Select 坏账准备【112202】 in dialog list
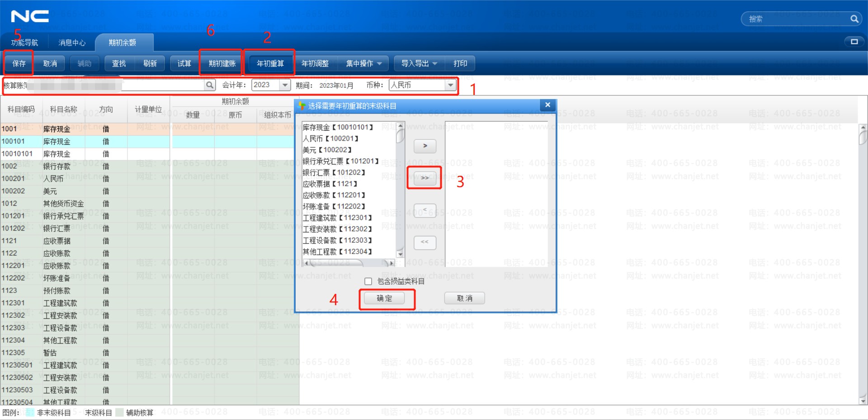This screenshot has width=868, height=420. tap(334, 207)
